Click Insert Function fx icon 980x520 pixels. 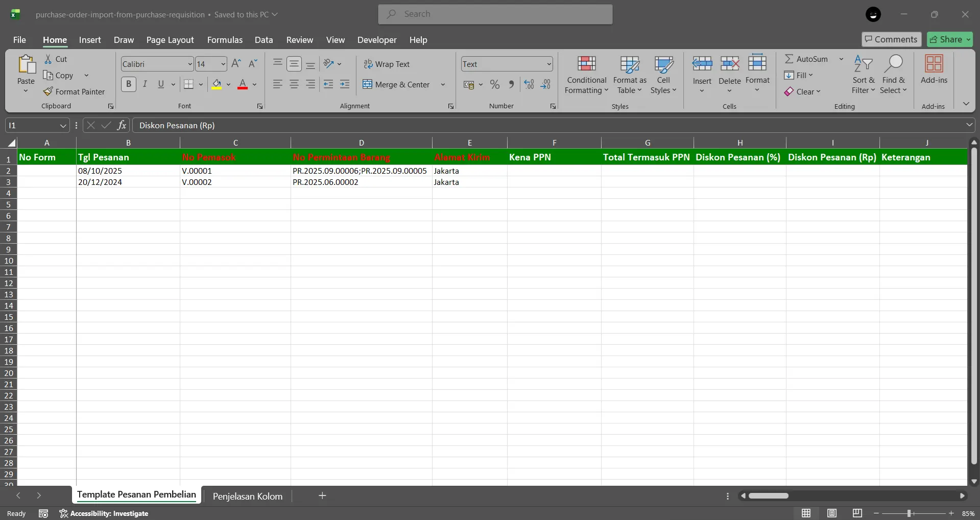coord(122,125)
